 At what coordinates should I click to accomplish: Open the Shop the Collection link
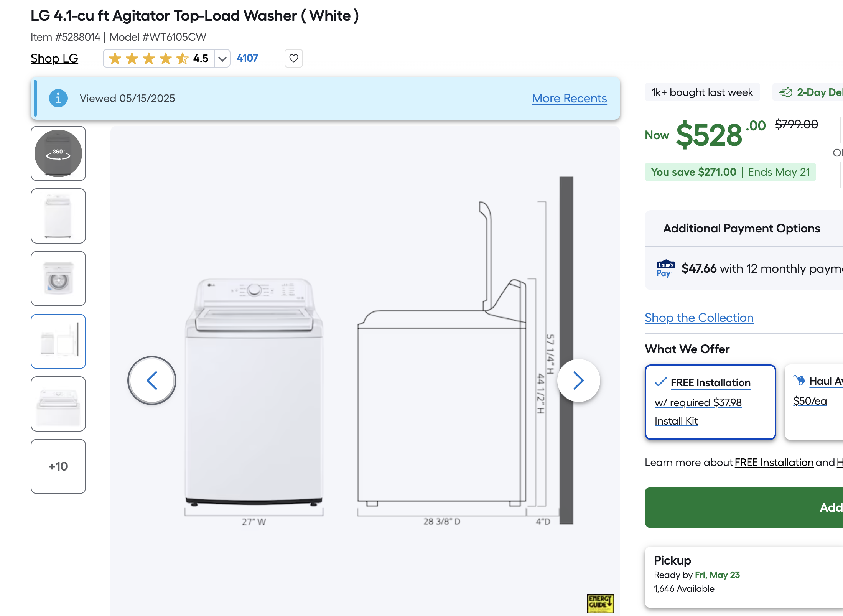pyautogui.click(x=699, y=318)
